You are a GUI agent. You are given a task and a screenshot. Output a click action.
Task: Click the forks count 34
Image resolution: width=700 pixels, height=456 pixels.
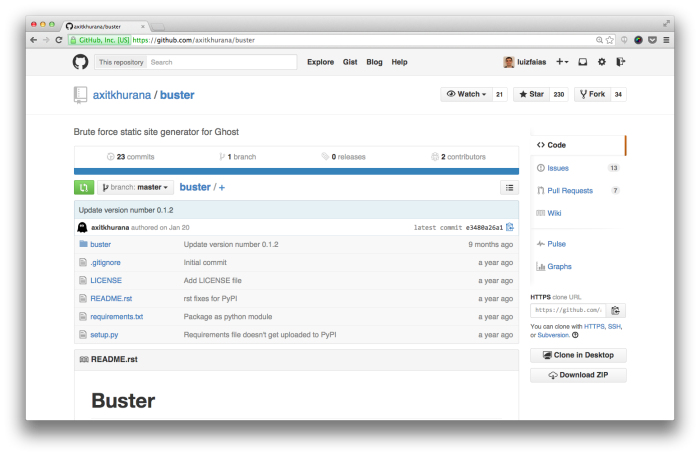coord(618,94)
